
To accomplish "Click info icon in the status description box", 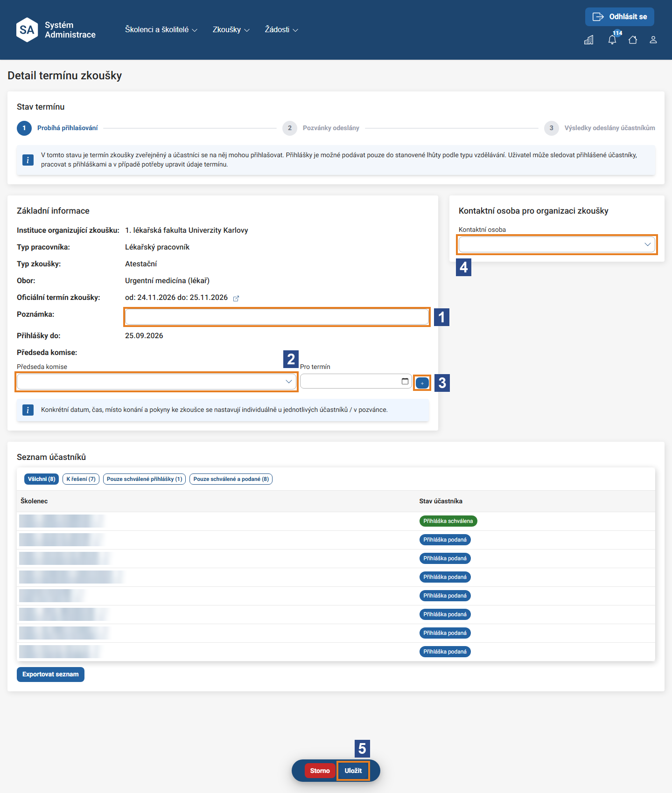I will click(x=28, y=160).
